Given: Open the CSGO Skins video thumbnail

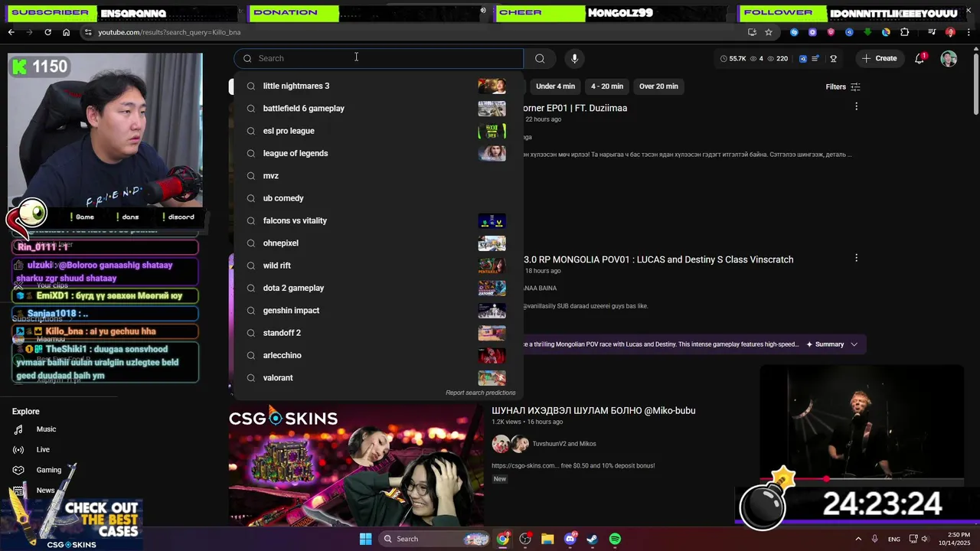Looking at the screenshot, I should coord(356,465).
